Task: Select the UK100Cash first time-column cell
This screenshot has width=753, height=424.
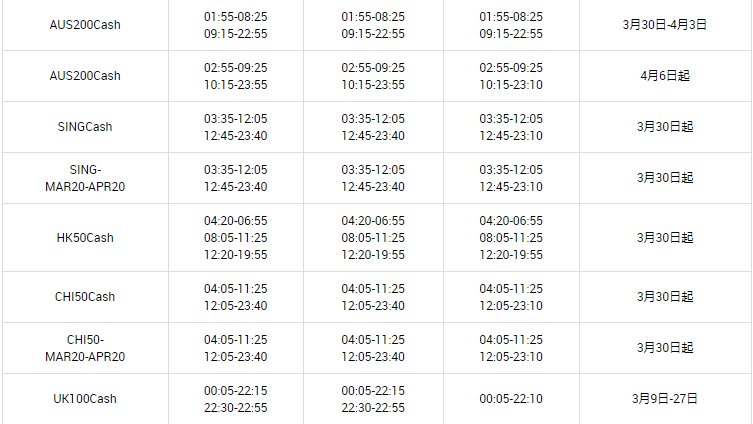Action: click(x=235, y=399)
